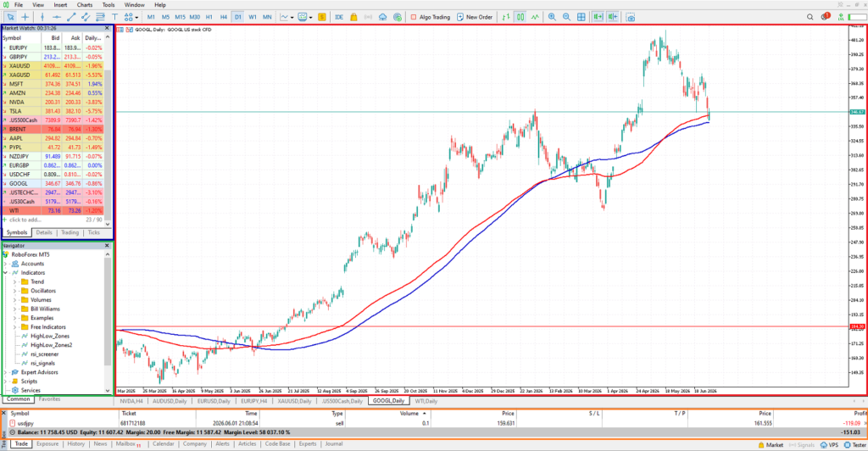Switch chart to M1 timeframe
Screen dimensions: 868x451
click(151, 17)
